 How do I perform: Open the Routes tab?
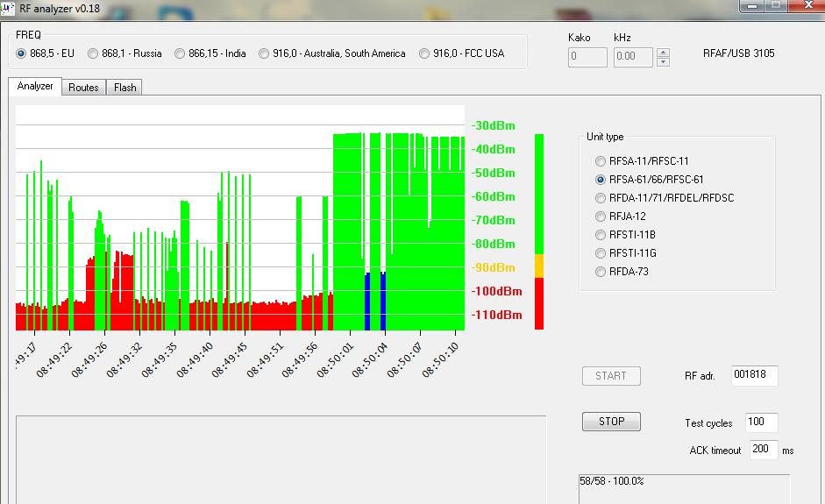click(x=83, y=88)
